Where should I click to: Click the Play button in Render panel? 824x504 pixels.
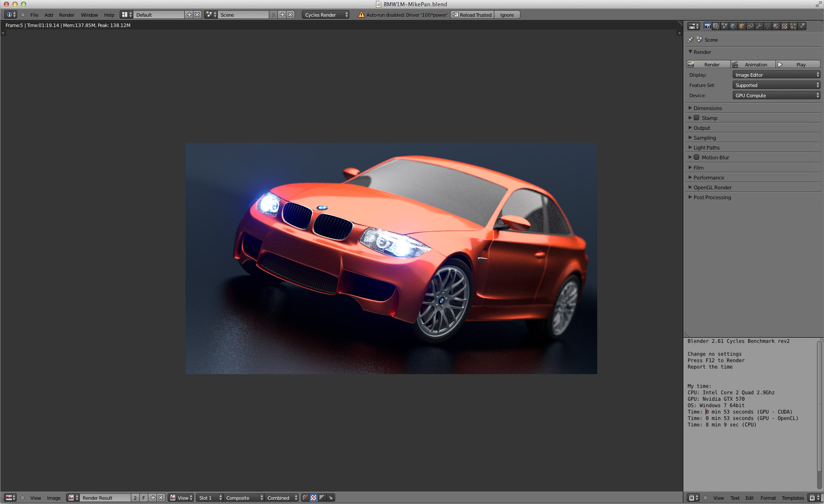click(798, 64)
